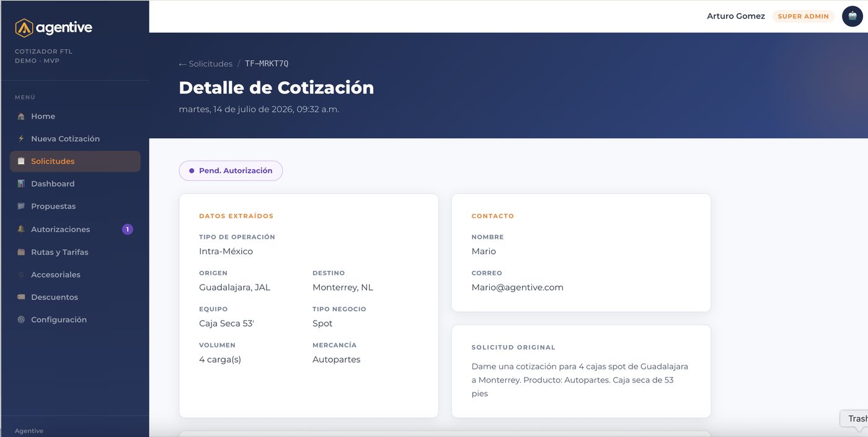Click the COTIZADOR FTL DEMO · MVP label
Screen dimensions: 868x437
click(x=43, y=56)
